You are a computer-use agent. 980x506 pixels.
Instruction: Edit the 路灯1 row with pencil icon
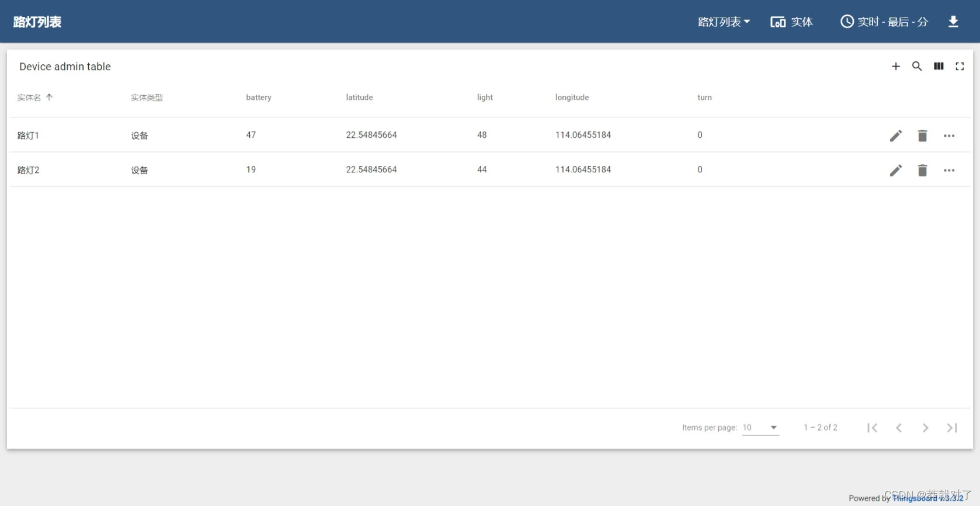tap(895, 136)
